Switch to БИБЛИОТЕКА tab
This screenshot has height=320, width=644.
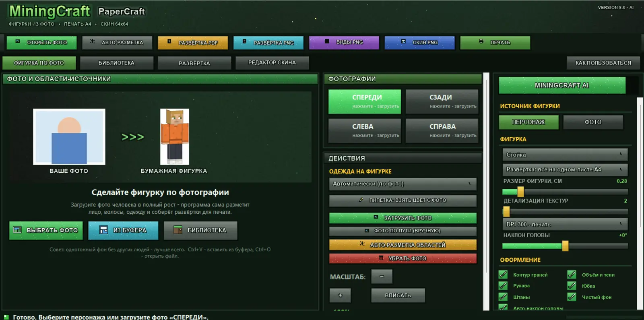(x=116, y=63)
